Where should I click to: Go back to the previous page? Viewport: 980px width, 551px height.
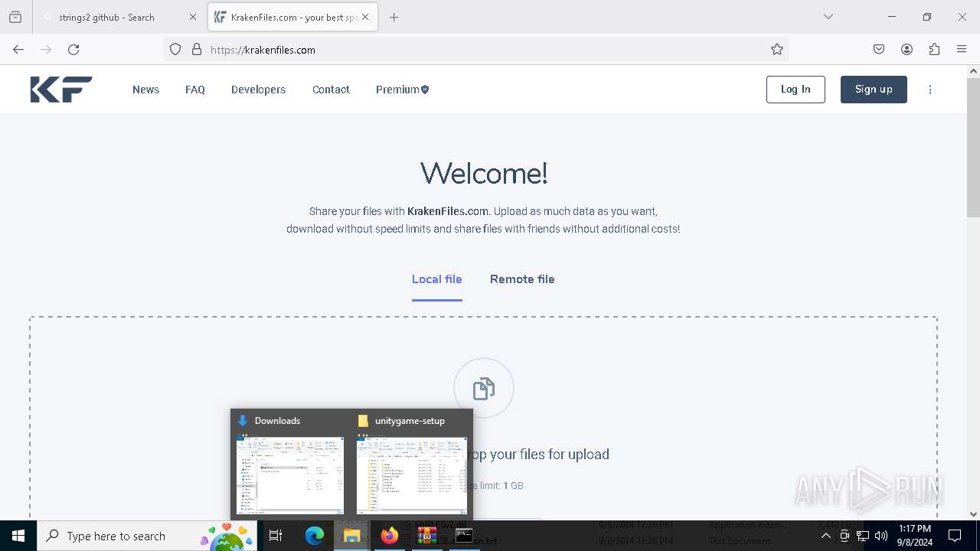pos(18,49)
